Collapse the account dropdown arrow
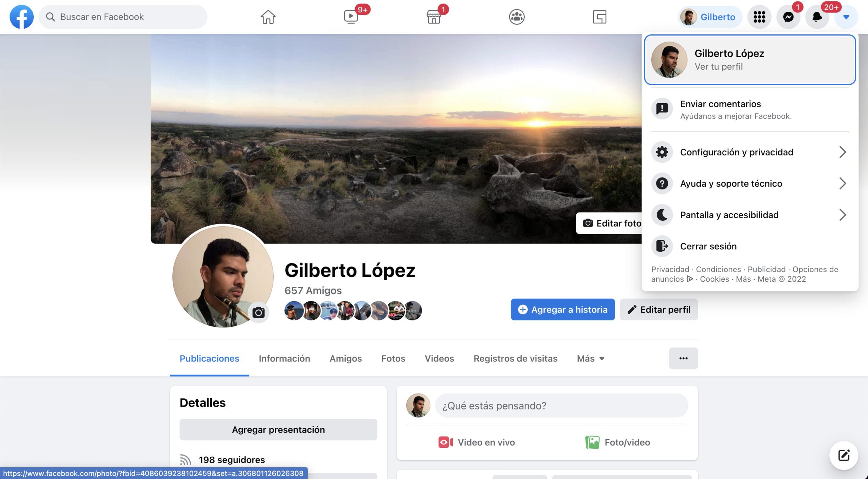Screen dimensions: 868x479 pyautogui.click(x=846, y=17)
